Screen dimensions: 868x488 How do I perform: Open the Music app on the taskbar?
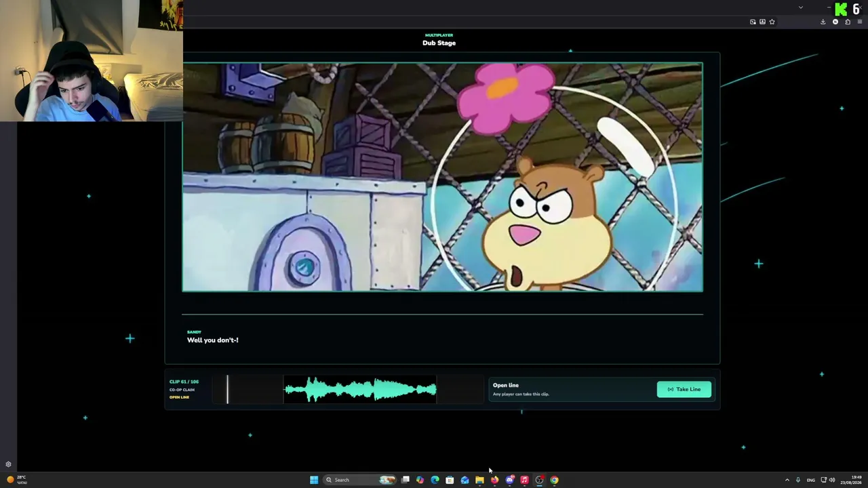pos(524,480)
